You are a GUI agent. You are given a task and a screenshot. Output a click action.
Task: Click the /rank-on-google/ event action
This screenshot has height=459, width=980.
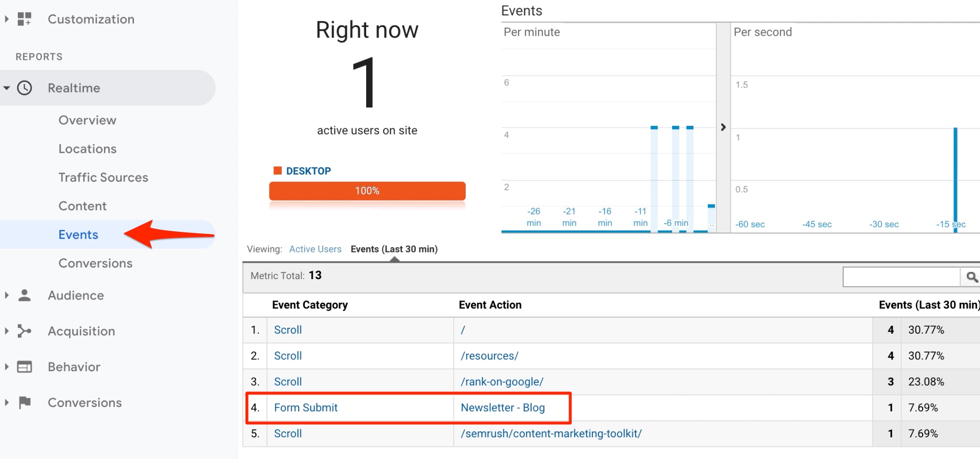pyautogui.click(x=502, y=381)
